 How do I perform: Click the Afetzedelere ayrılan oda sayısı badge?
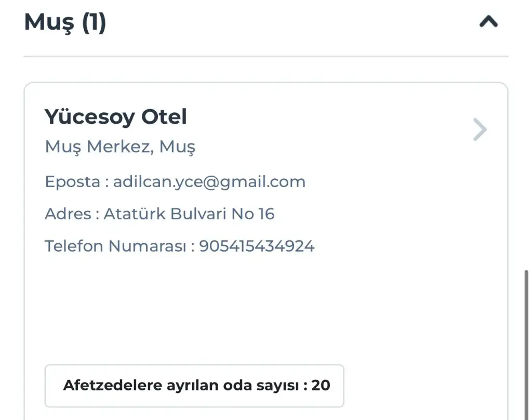(x=194, y=386)
